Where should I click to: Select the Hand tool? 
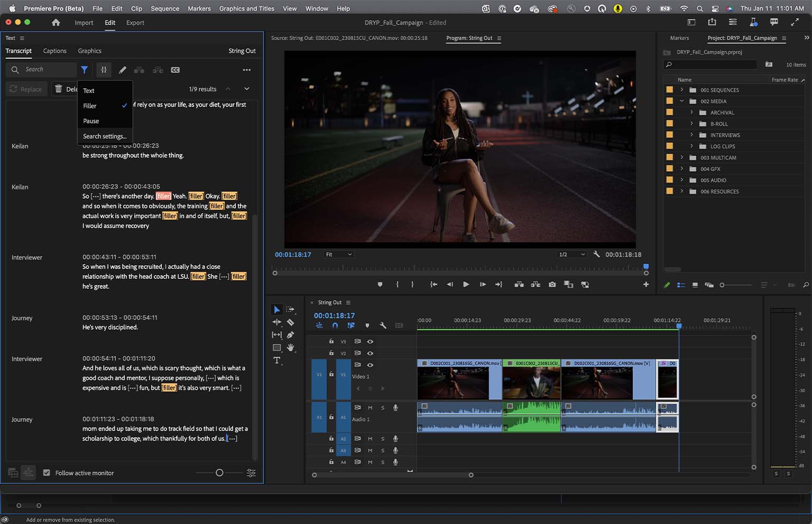(291, 348)
